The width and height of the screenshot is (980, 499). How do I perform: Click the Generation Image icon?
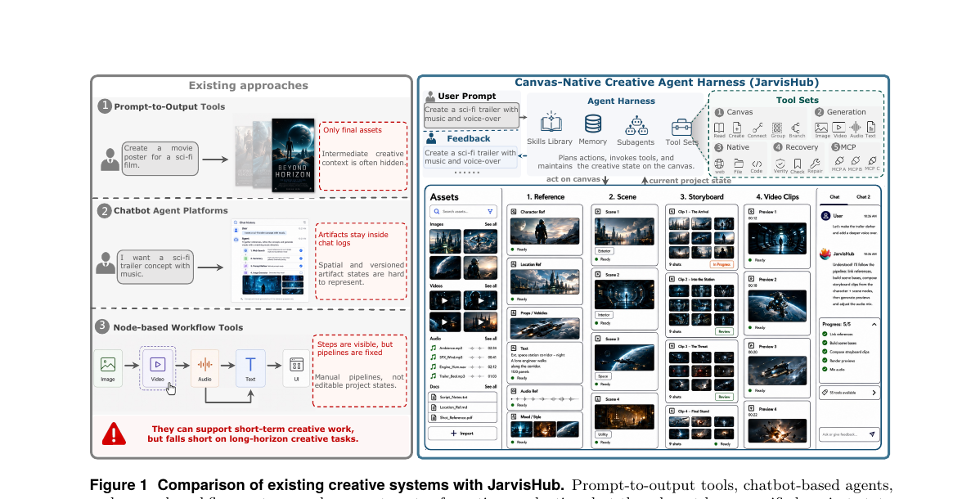click(x=821, y=128)
